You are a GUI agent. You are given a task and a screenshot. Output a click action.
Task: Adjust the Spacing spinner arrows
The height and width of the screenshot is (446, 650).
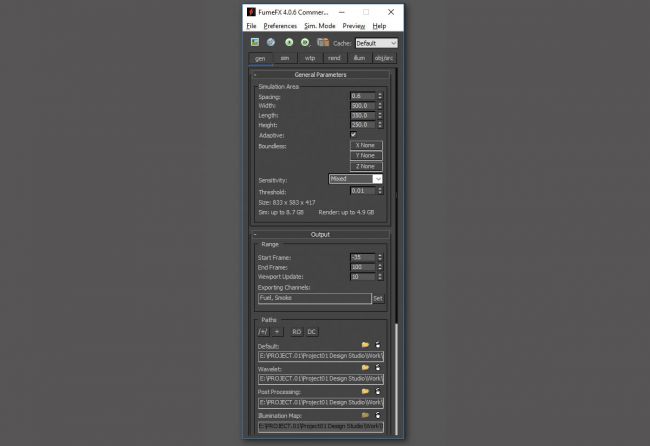coord(380,96)
